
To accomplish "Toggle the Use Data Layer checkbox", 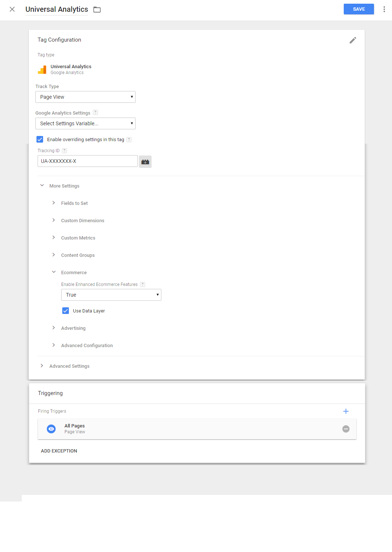I will pyautogui.click(x=66, y=311).
